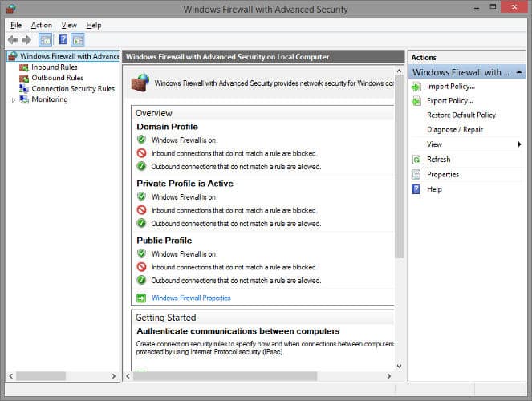
Task: Click the firewall globe icon in description banner
Action: [x=140, y=83]
